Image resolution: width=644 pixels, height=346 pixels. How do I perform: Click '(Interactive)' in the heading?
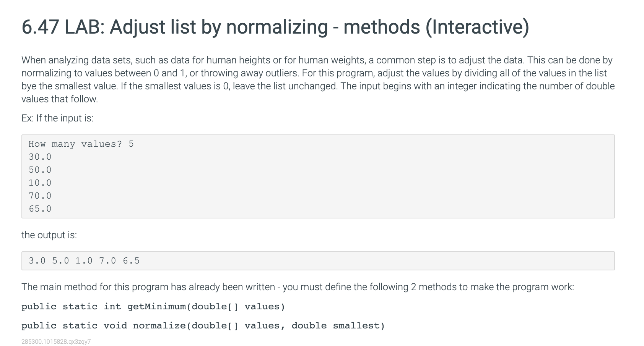[x=477, y=27]
